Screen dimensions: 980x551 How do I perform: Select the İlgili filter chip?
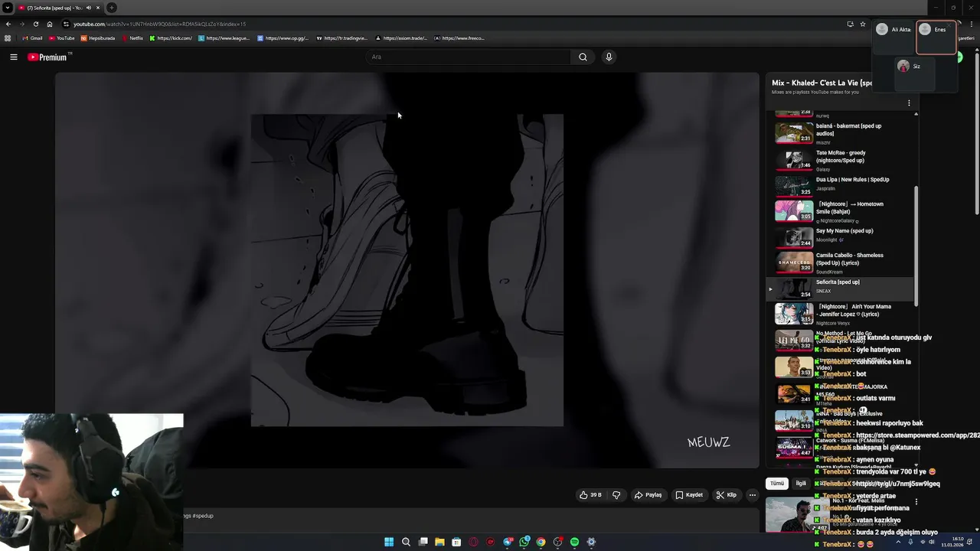(801, 484)
